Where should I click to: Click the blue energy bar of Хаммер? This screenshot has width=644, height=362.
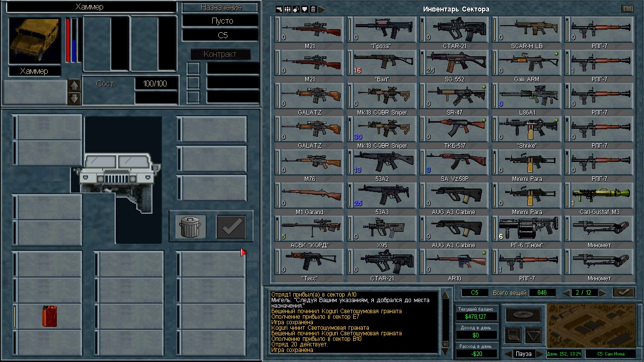pyautogui.click(x=74, y=41)
